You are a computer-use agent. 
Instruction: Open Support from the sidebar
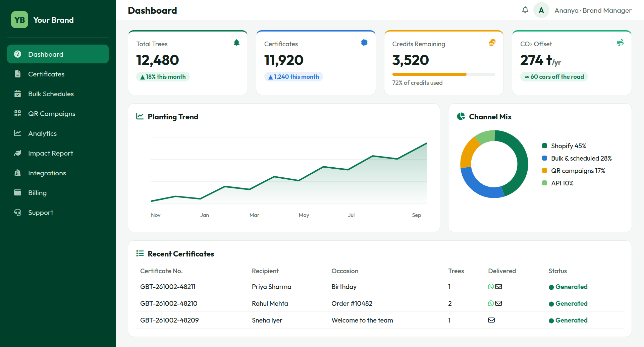coord(58,212)
